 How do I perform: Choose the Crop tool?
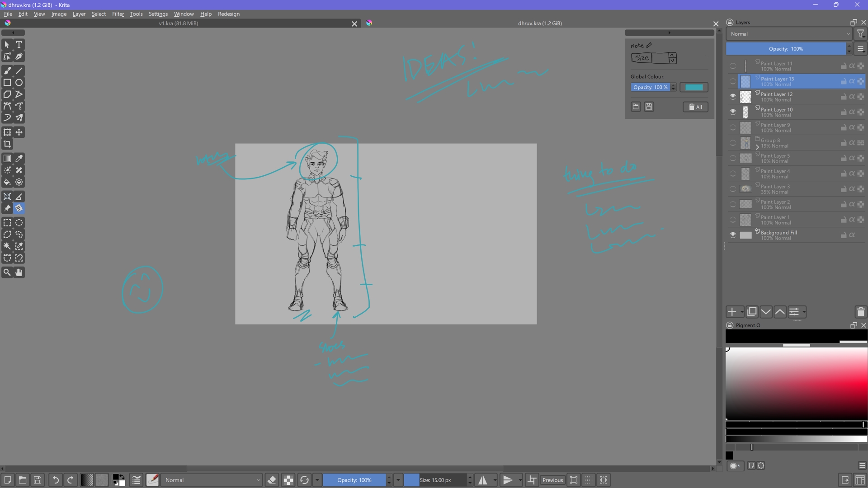click(7, 144)
